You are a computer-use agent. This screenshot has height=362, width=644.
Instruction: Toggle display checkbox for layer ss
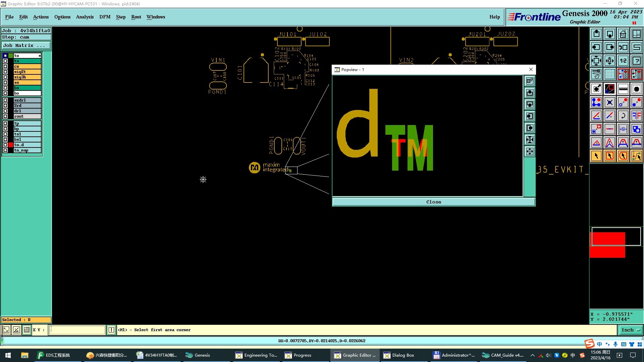(x=5, y=82)
